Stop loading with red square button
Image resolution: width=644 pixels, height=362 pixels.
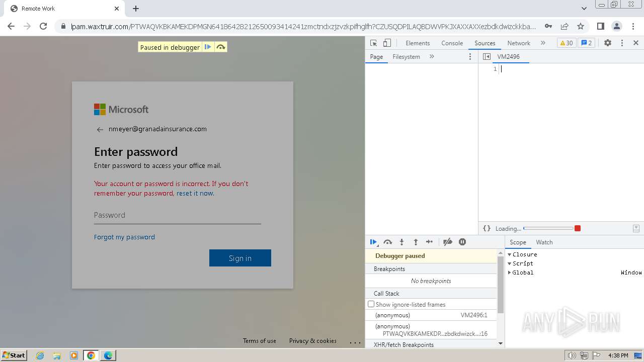(578, 228)
